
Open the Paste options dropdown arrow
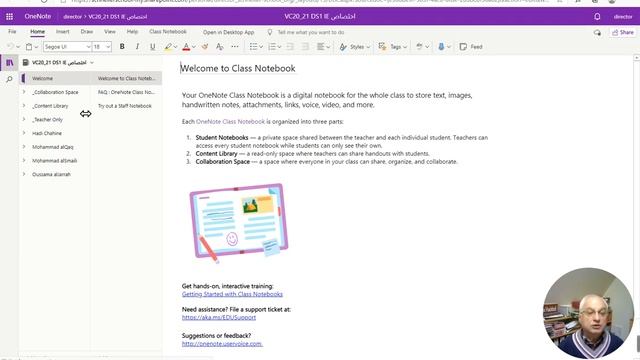tap(36, 47)
